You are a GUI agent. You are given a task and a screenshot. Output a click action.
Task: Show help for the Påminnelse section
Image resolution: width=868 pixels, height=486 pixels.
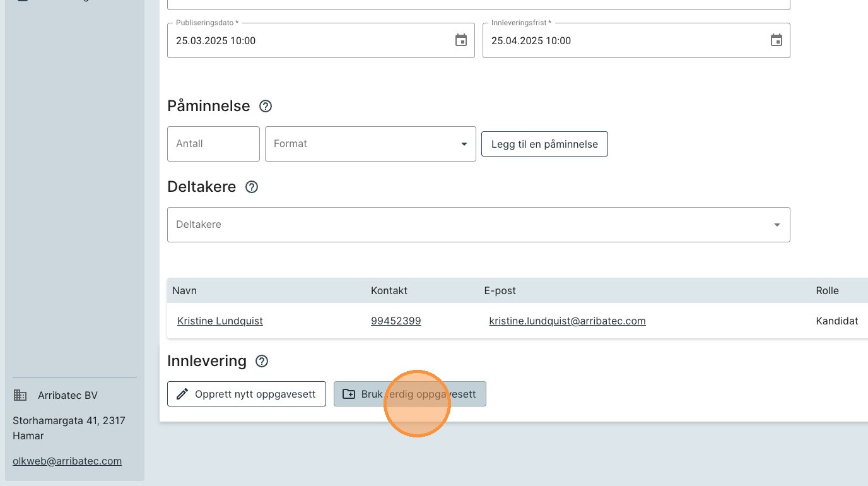[266, 106]
